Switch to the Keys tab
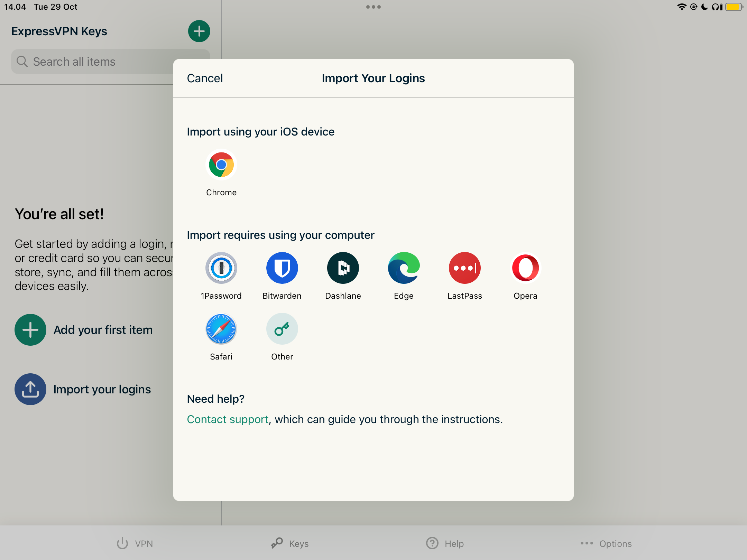Viewport: 747px width, 560px height. pyautogui.click(x=290, y=543)
